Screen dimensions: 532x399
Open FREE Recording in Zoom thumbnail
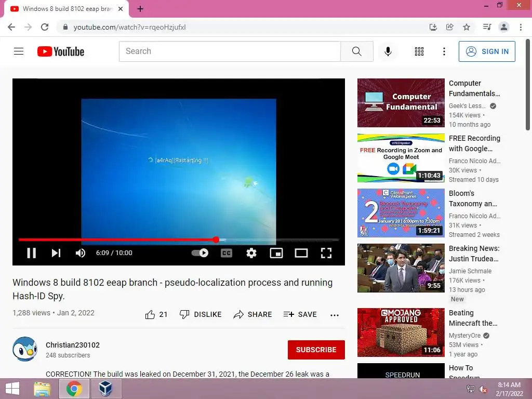(x=401, y=158)
